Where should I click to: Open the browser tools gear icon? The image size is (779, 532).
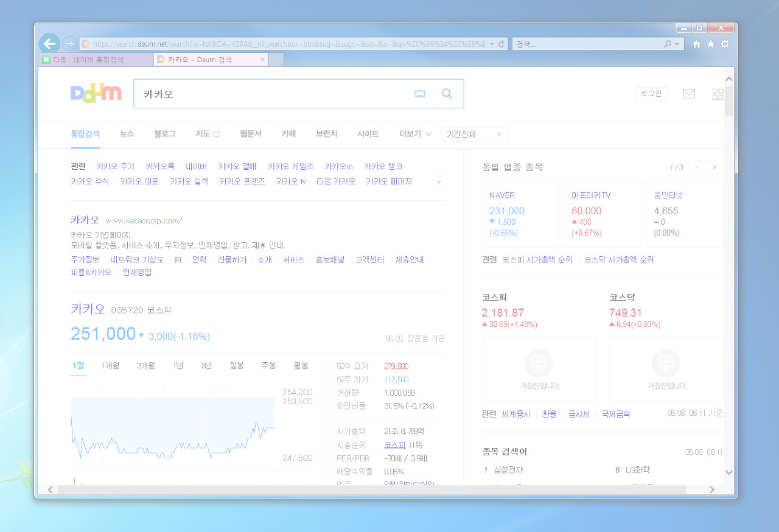point(725,44)
